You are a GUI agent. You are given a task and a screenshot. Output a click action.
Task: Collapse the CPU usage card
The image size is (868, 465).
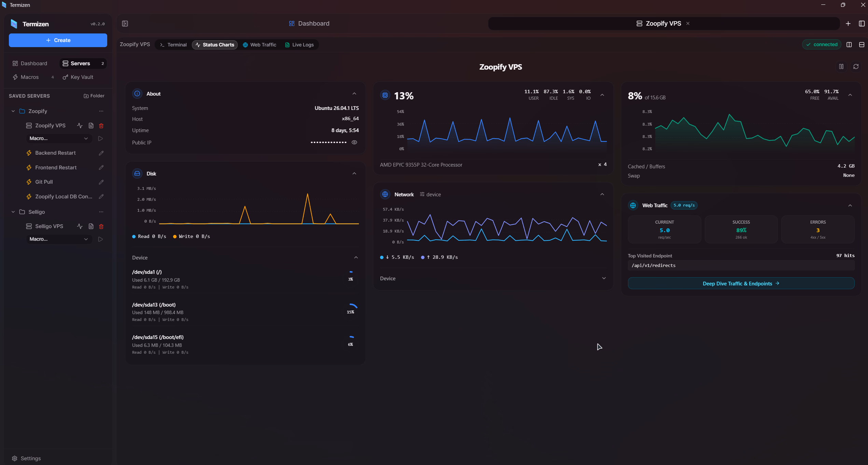(x=602, y=95)
